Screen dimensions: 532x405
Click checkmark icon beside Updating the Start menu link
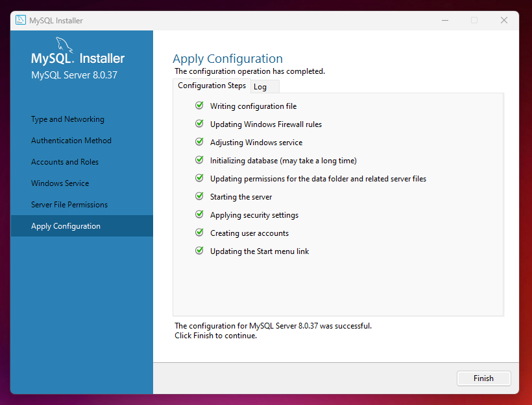pyautogui.click(x=200, y=251)
